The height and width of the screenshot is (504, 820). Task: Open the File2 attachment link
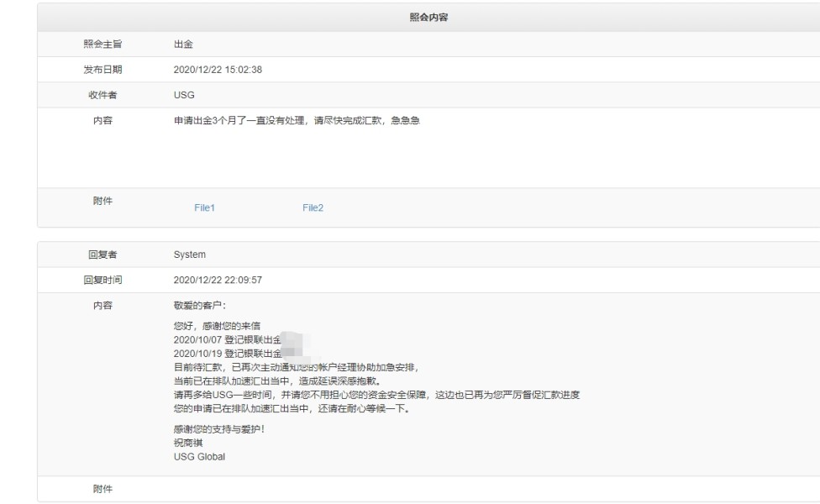(x=313, y=208)
